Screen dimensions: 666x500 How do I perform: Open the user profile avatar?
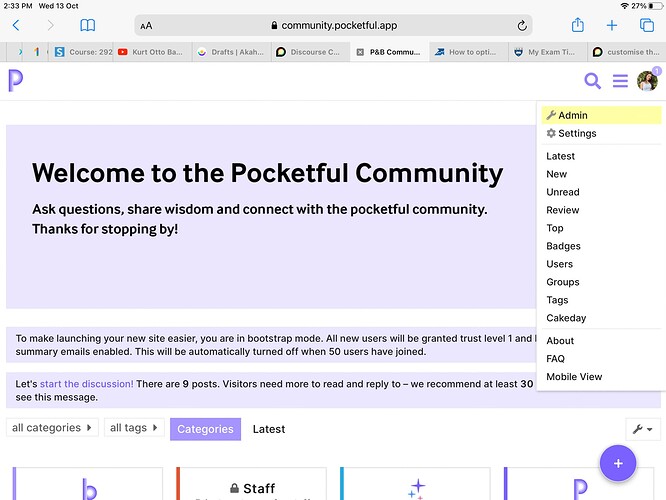pyautogui.click(x=647, y=81)
